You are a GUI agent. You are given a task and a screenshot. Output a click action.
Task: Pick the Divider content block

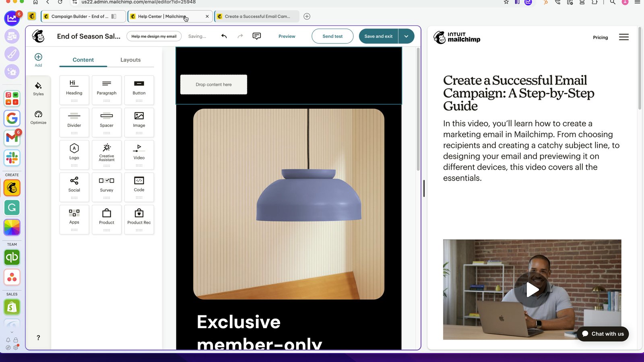pos(74,122)
